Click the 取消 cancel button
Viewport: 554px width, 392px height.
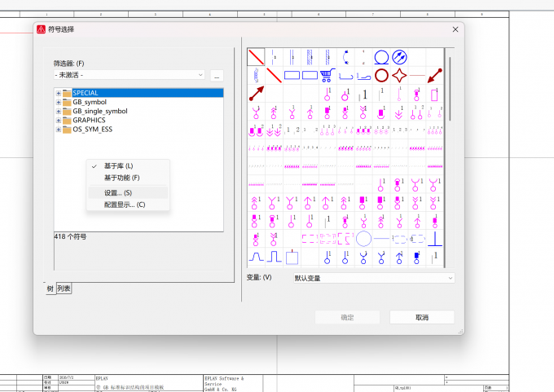pos(422,317)
